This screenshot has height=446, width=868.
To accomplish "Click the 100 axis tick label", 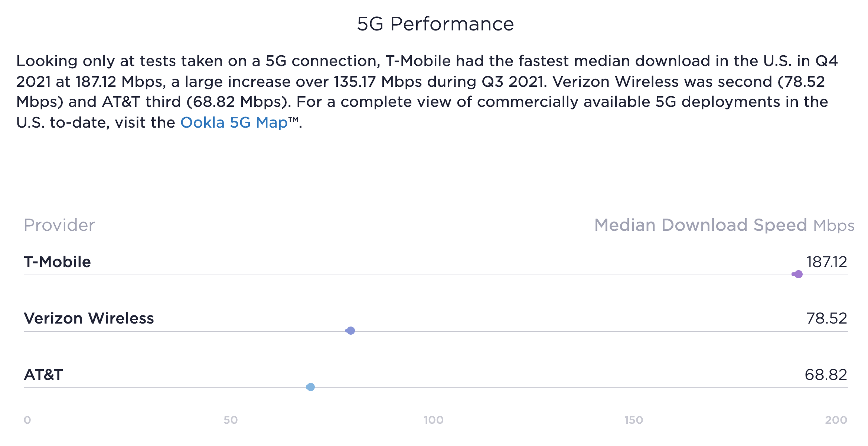I will [434, 420].
